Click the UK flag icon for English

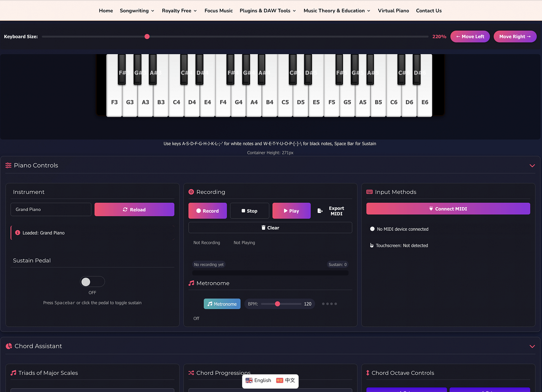tap(249, 380)
